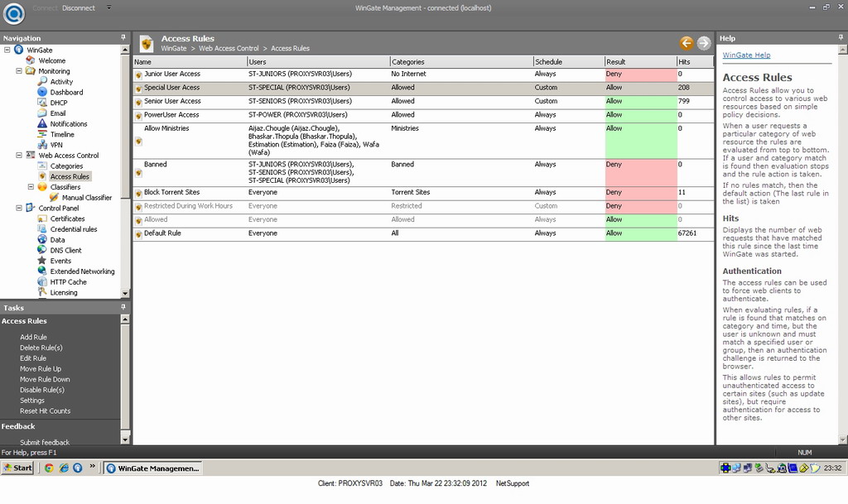Viewport: 848px width, 504px height.
Task: Open the Extended Networking icon
Action: [42, 271]
